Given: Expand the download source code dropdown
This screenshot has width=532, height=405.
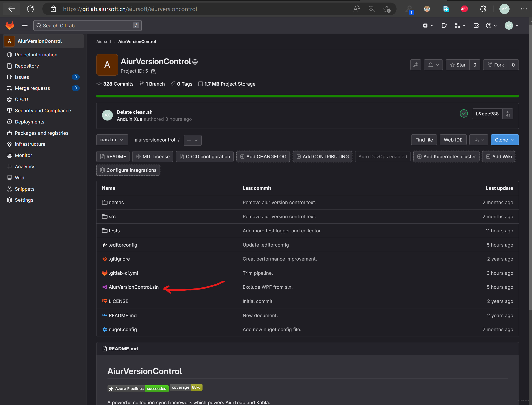Looking at the screenshot, I should 478,140.
